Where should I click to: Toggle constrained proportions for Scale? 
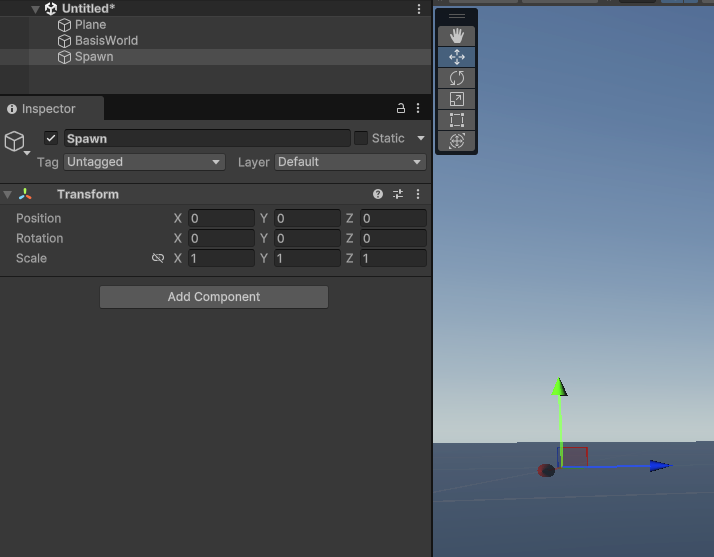(x=158, y=258)
